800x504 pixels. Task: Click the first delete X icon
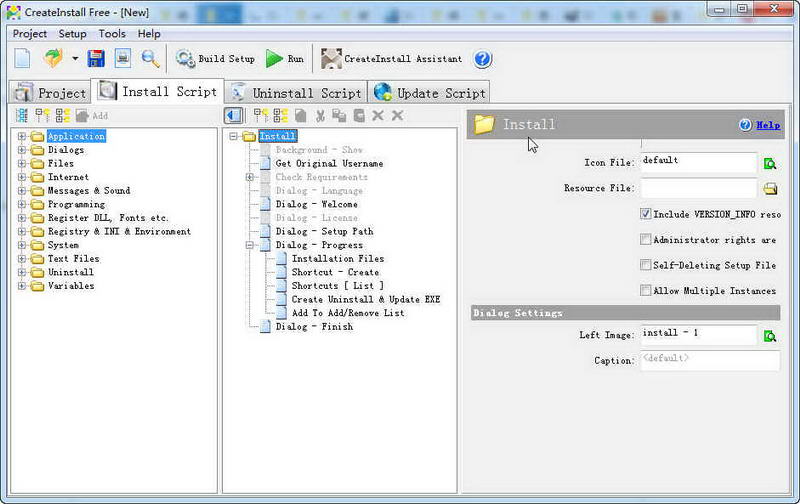pos(378,116)
